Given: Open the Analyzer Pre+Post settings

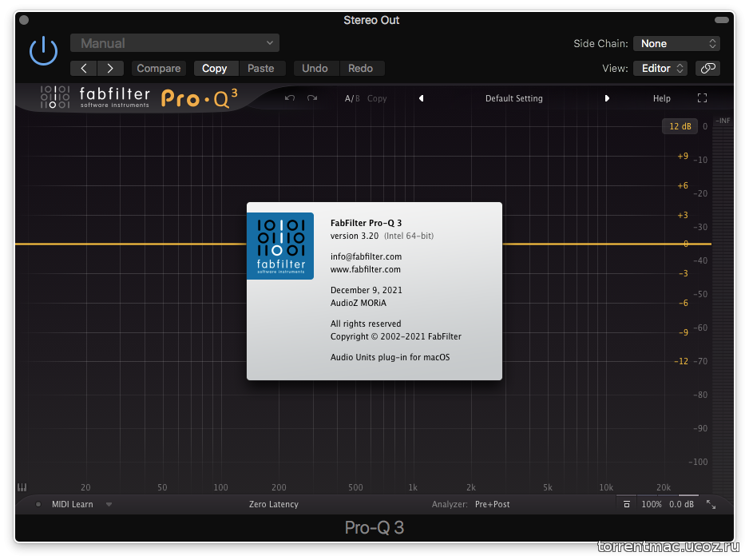Looking at the screenshot, I should point(492,504).
